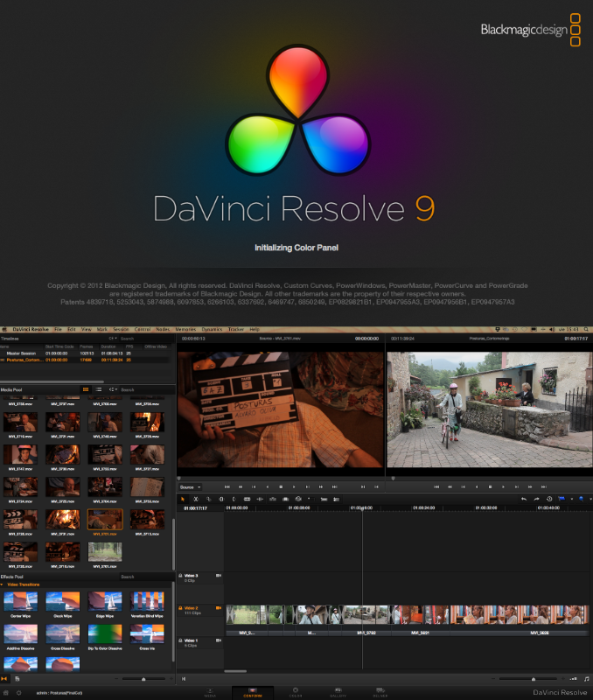Click Stop in the source viewer
Image resolution: width=593 pixels, height=700 pixels.
tap(281, 487)
